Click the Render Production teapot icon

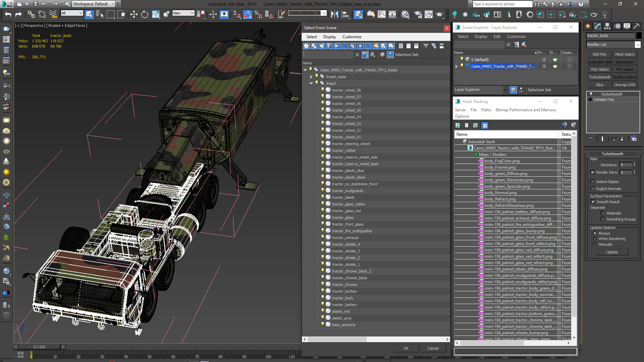tap(439, 14)
